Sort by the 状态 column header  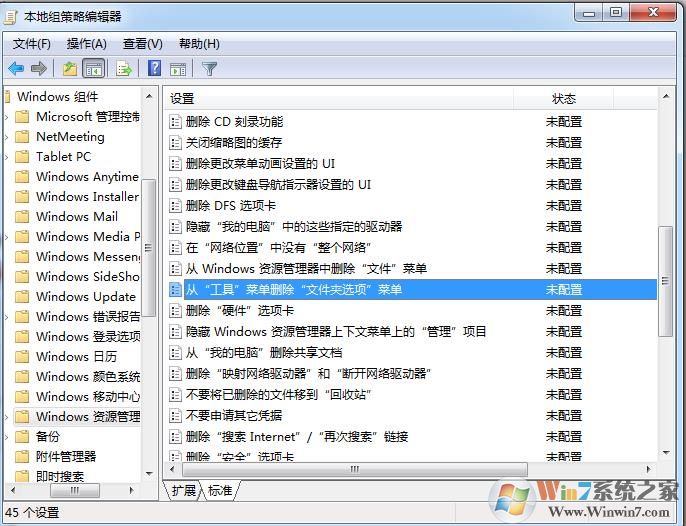pos(564,99)
